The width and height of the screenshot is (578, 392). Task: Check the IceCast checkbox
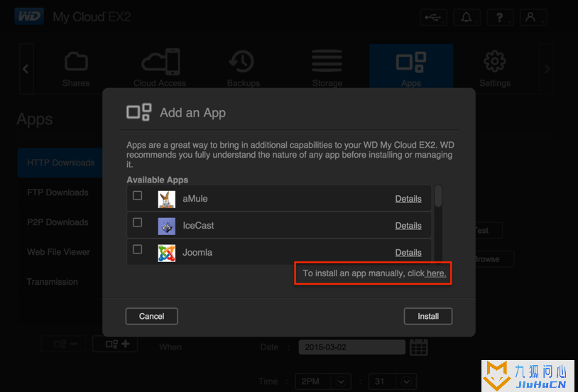138,222
